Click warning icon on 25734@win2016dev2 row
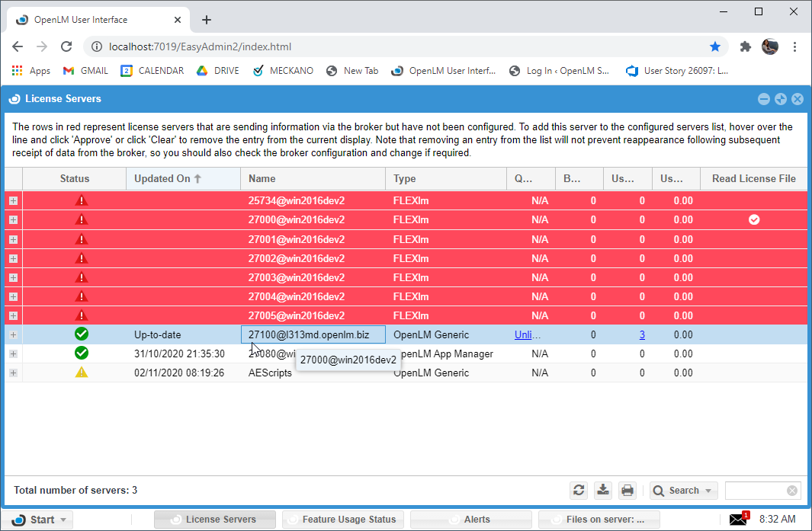 coord(82,200)
